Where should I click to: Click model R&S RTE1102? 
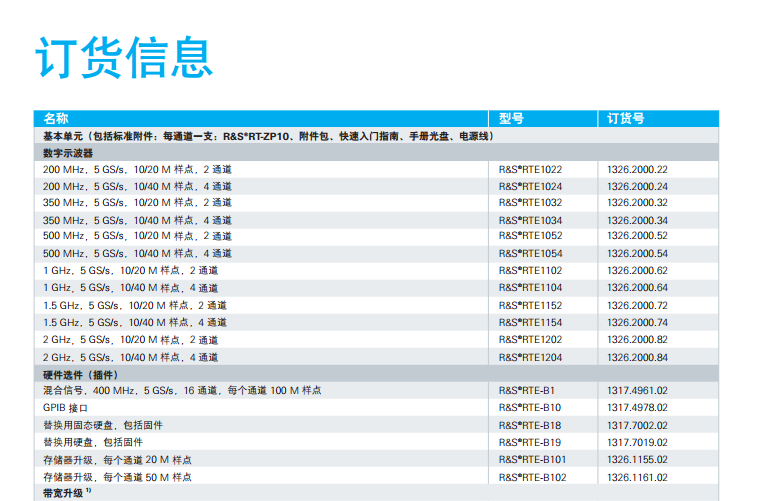[530, 271]
